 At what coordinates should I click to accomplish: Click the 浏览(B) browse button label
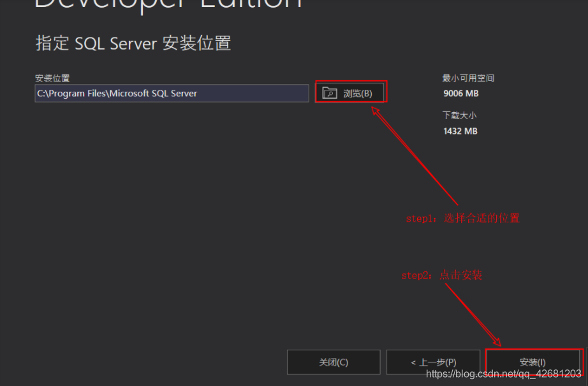(357, 93)
